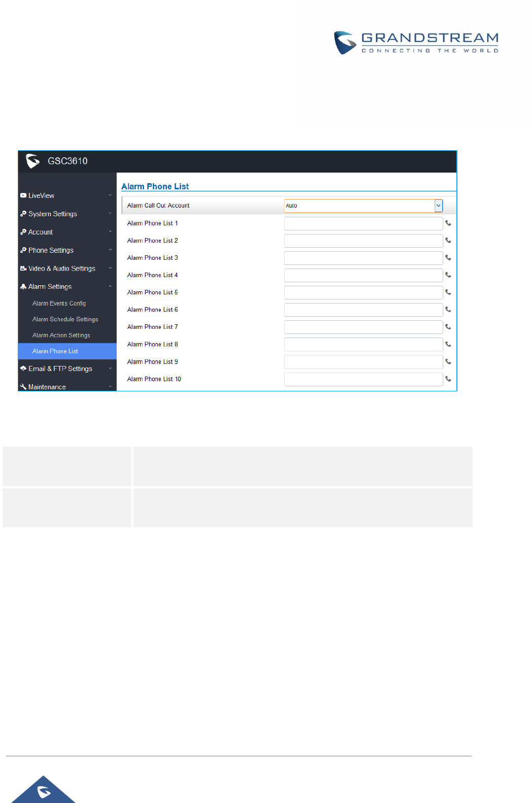Click the 'Alarm Phone List 10' label text
Image resolution: width=532 pixels, height=803 pixels.
pyautogui.click(x=154, y=379)
